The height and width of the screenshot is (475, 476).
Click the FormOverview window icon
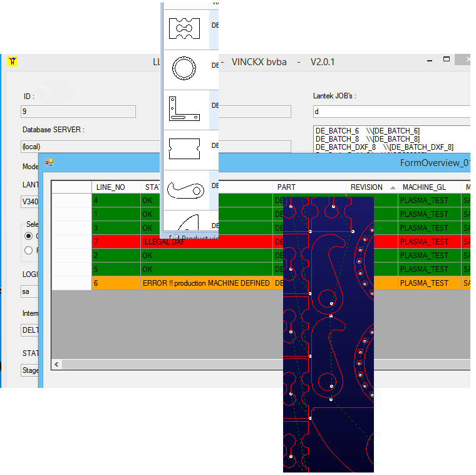49,162
